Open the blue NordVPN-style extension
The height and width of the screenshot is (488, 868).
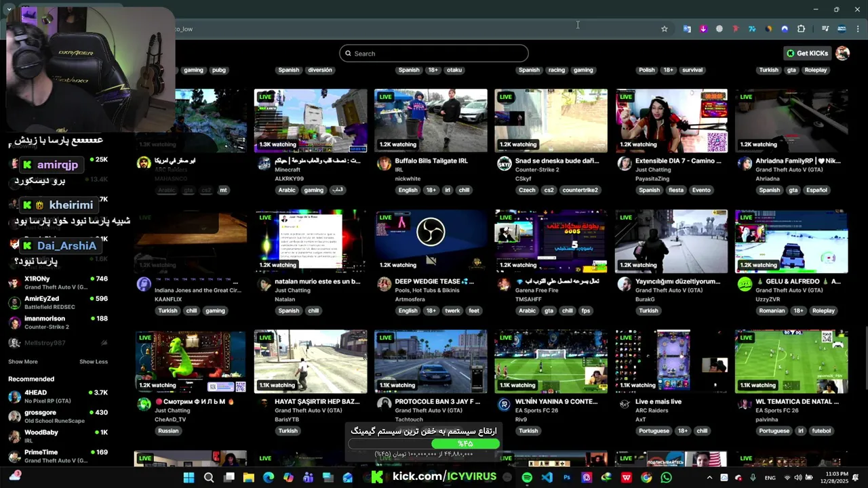[785, 28]
